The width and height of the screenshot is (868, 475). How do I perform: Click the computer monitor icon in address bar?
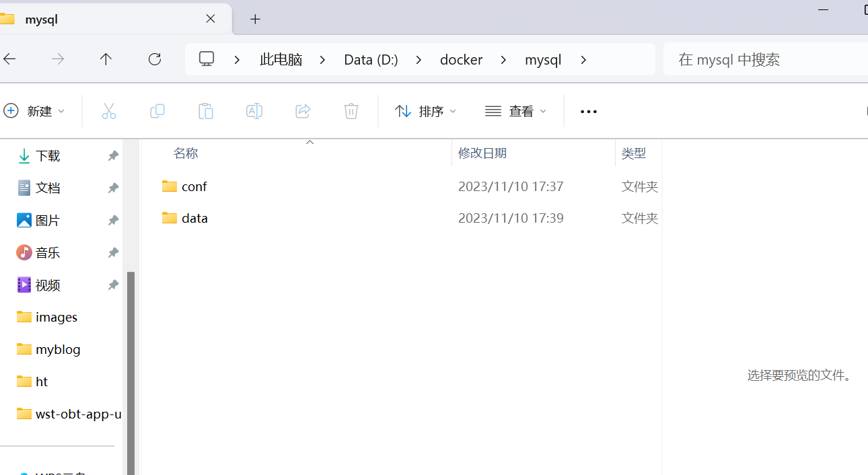tap(207, 59)
